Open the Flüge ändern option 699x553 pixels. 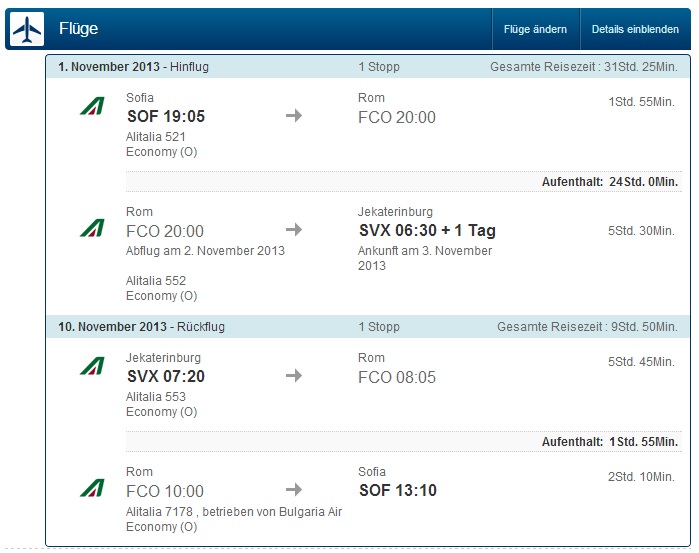coord(535,29)
